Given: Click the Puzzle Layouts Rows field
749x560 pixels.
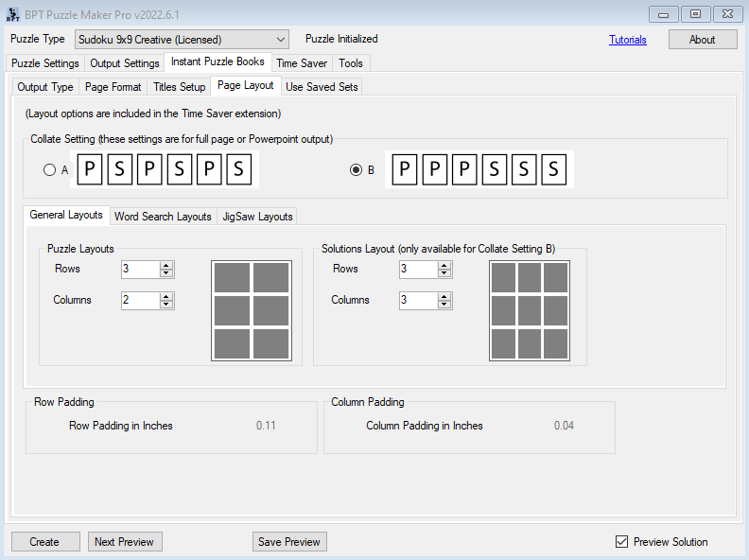Looking at the screenshot, I should (140, 269).
